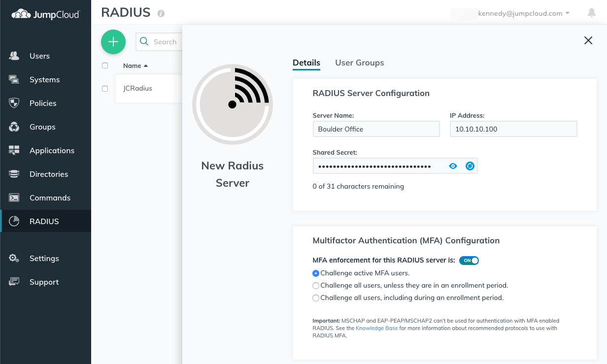Screen dimensions: 607x364
Task: Go to Support in sidebar
Action: [44, 282]
